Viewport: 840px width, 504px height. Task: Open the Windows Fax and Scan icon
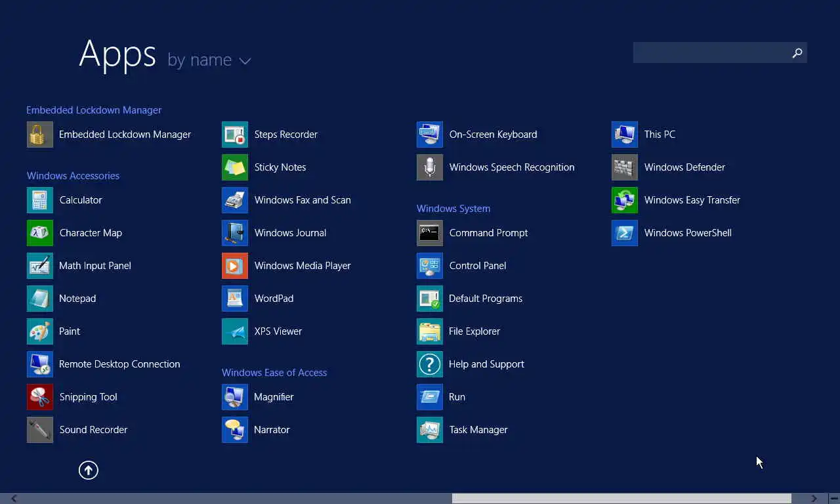235,200
